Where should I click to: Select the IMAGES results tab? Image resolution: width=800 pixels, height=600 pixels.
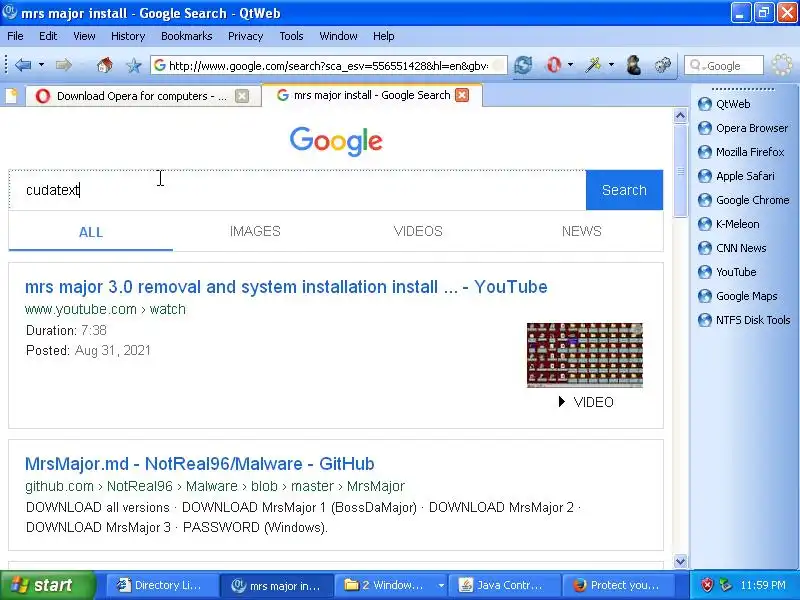point(255,231)
